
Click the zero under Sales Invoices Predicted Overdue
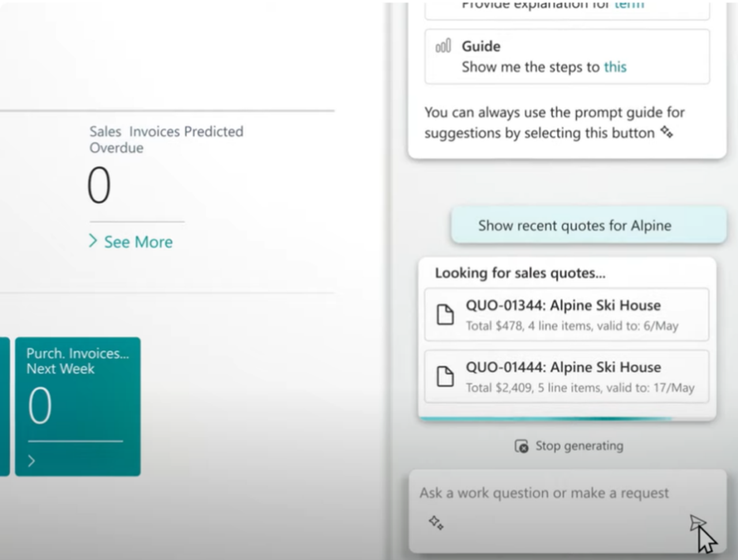tap(99, 183)
